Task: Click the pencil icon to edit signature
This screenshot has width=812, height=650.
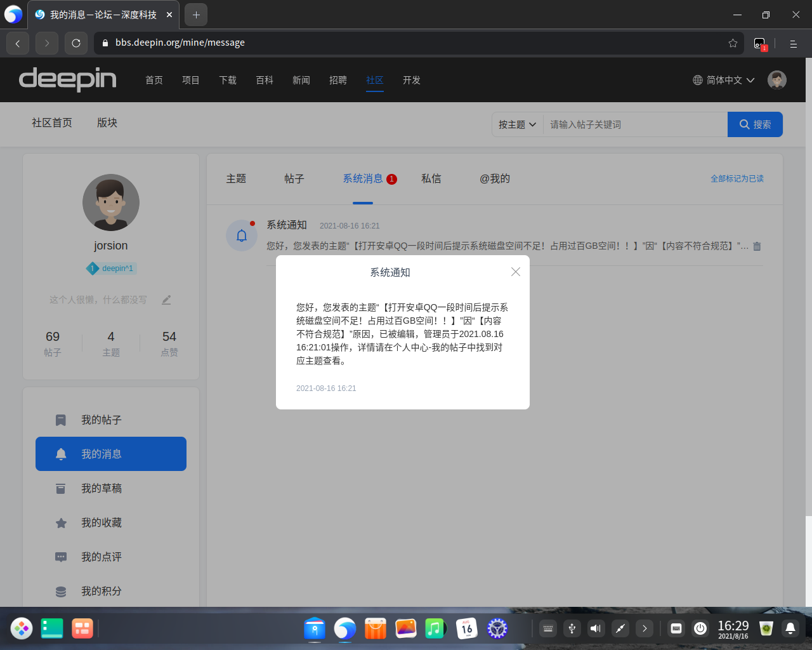Action: [x=166, y=300]
